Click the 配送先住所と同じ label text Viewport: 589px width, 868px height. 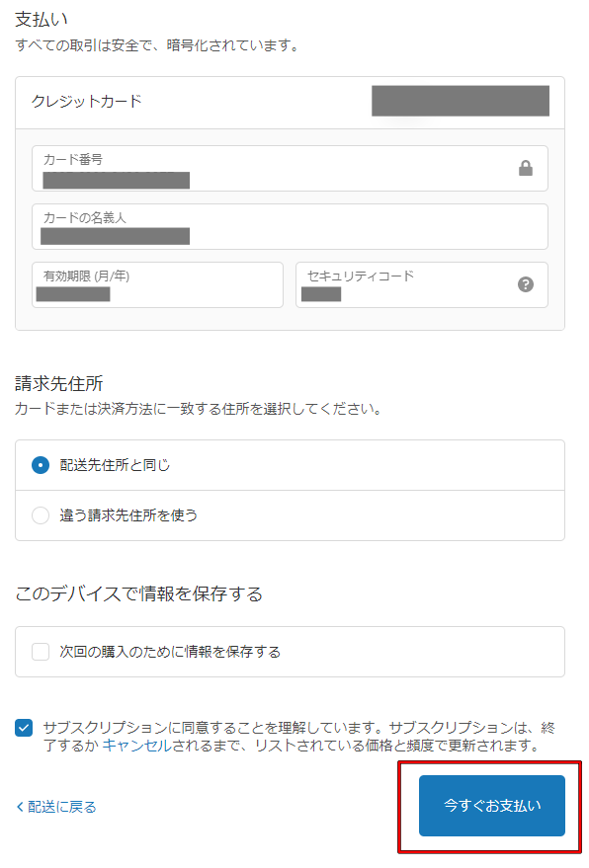(115, 465)
